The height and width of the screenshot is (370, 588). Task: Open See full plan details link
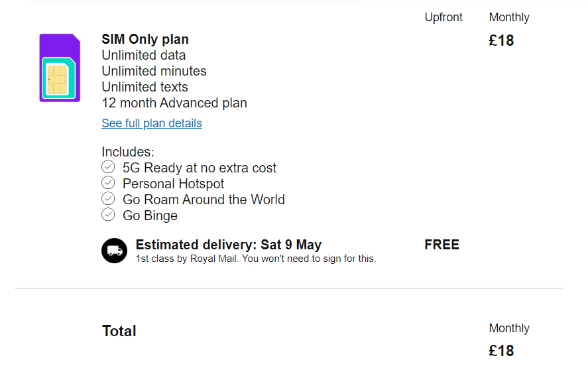[152, 123]
